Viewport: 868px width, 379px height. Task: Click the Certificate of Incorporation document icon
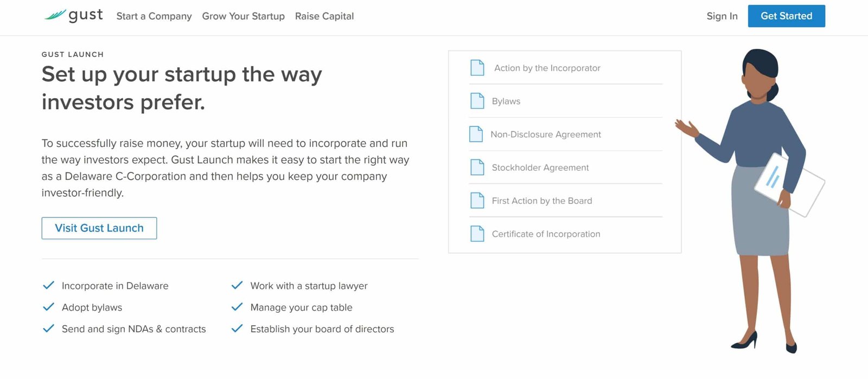477,234
